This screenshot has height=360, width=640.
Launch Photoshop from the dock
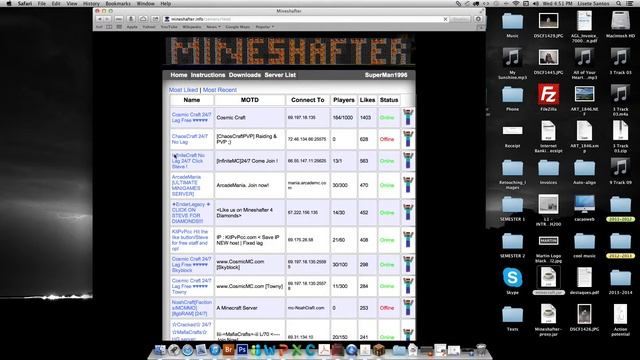click(x=242, y=350)
